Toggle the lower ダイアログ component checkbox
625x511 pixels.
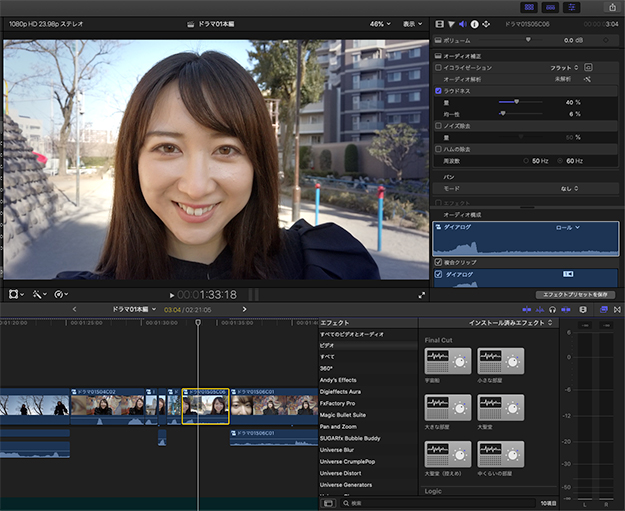(438, 274)
